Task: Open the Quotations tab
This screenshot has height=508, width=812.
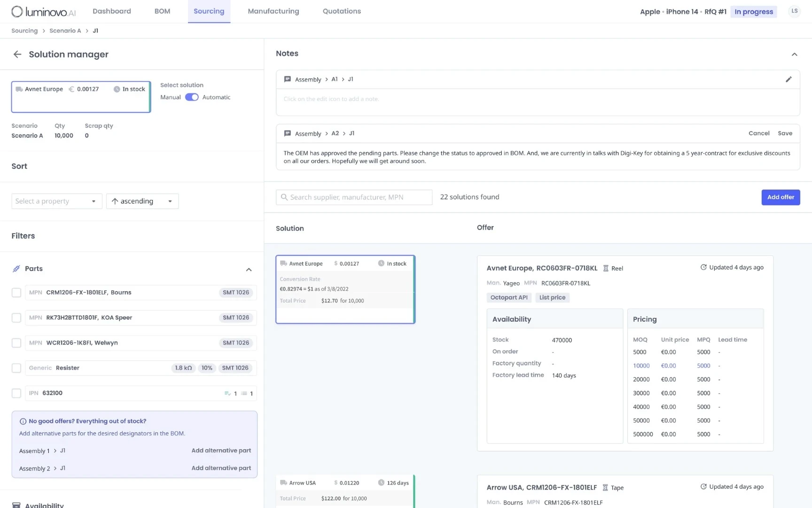Action: (342, 11)
